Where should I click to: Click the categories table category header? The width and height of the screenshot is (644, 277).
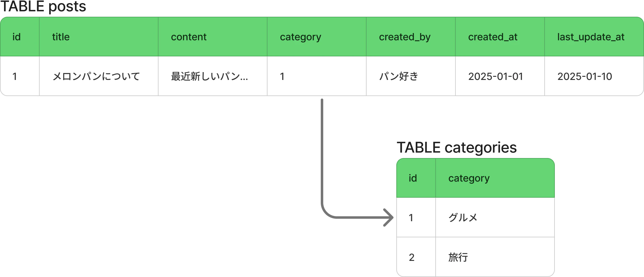click(x=495, y=178)
